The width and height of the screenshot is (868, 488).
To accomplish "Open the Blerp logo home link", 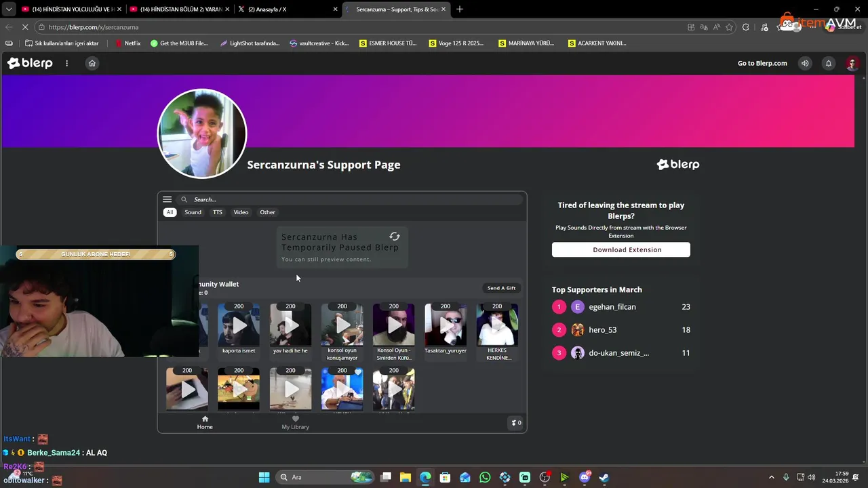I will [x=30, y=63].
